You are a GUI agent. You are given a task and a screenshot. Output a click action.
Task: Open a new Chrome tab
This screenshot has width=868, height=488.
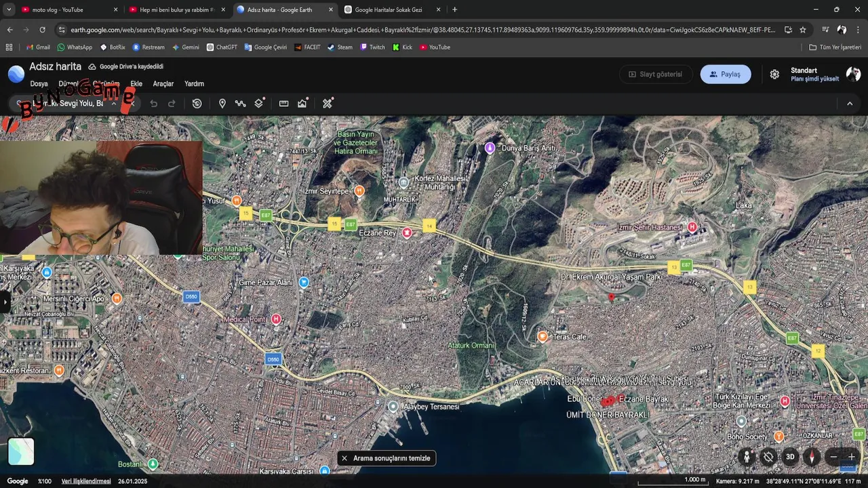(454, 9)
